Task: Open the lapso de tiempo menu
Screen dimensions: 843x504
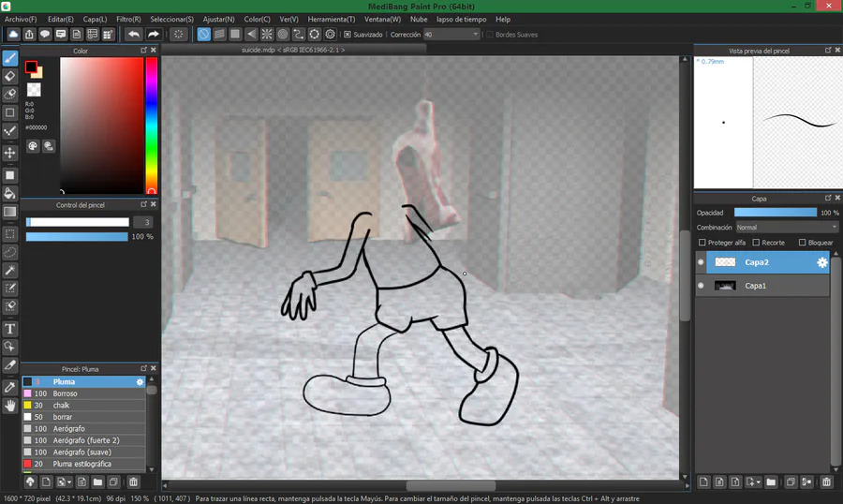Action: point(461,20)
